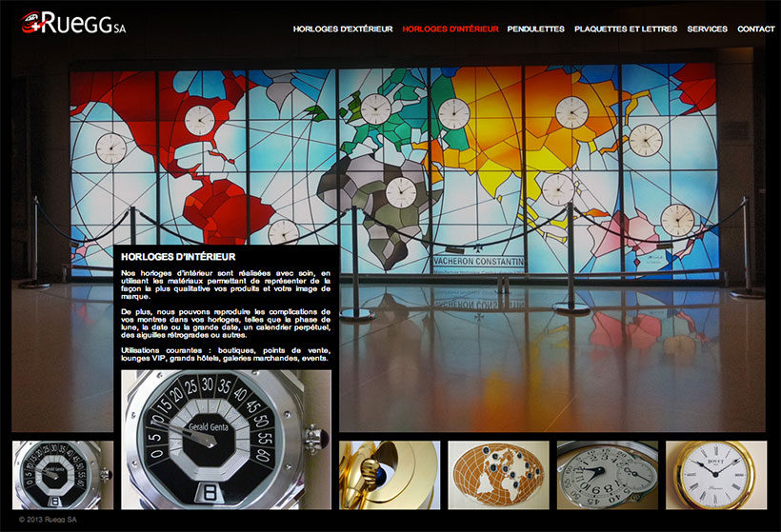781x532 pixels.
Task: Select the silver dial clock thumbnail
Action: (607, 475)
